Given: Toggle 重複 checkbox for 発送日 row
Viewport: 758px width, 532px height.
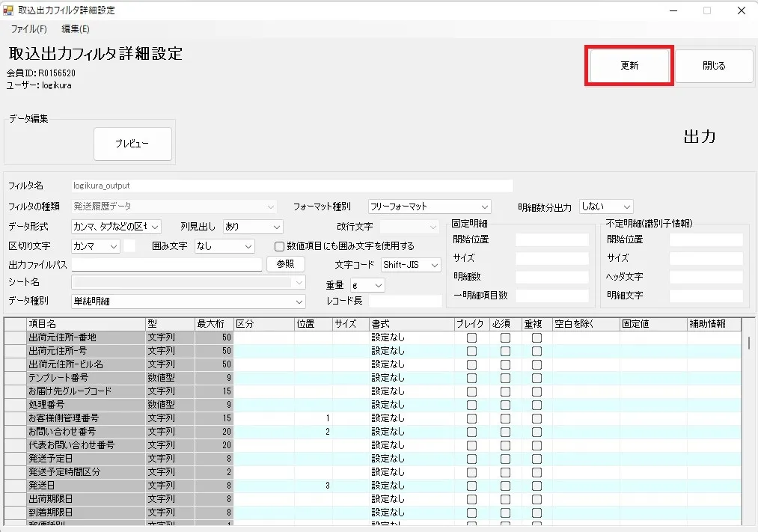Looking at the screenshot, I should tap(537, 486).
